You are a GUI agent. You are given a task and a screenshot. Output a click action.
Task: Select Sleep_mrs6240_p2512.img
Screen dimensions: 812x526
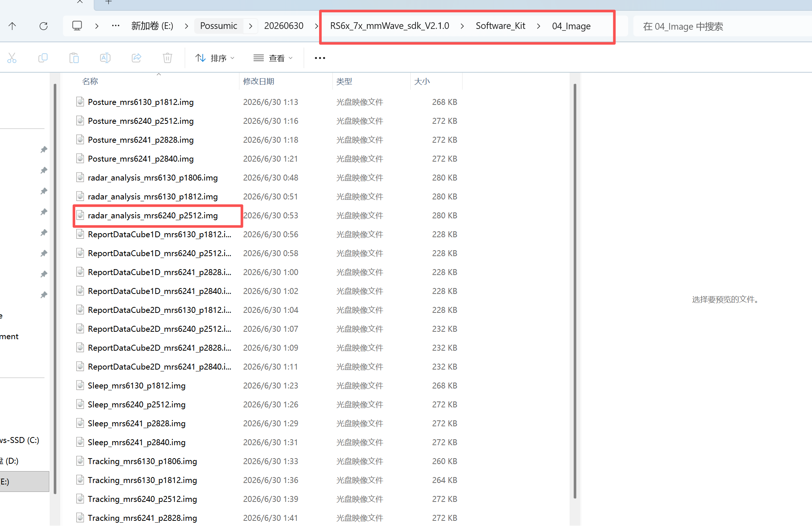point(137,404)
